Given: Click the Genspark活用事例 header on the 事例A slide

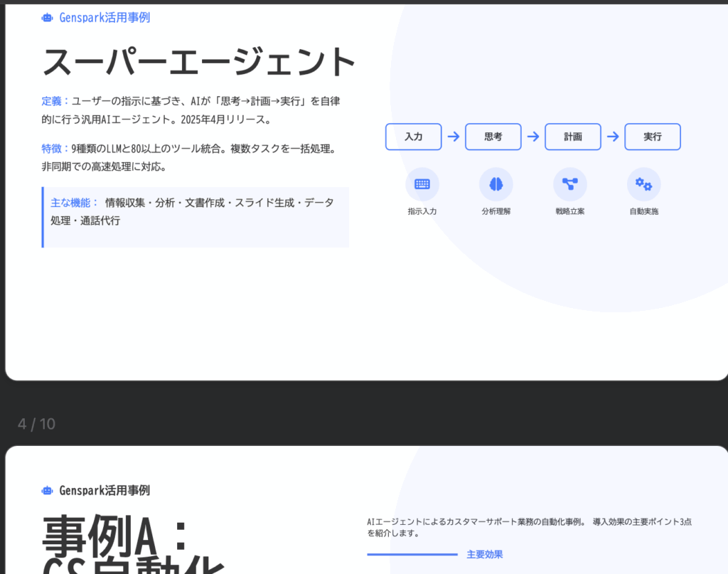Looking at the screenshot, I should coord(105,490).
